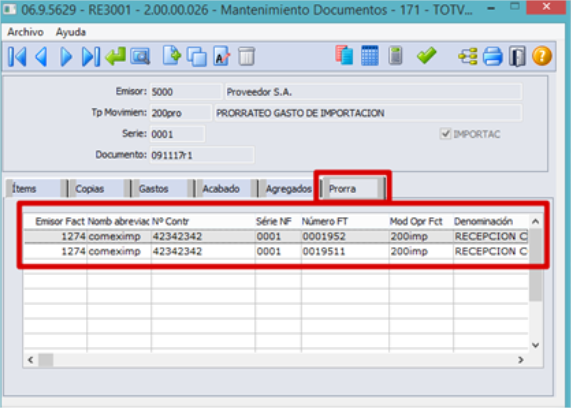Click the grid scroll up arrow

click(x=535, y=221)
